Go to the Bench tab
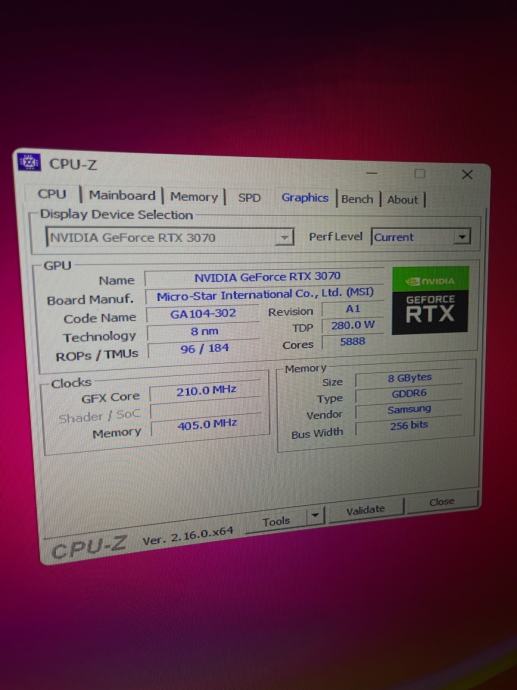 [357, 199]
